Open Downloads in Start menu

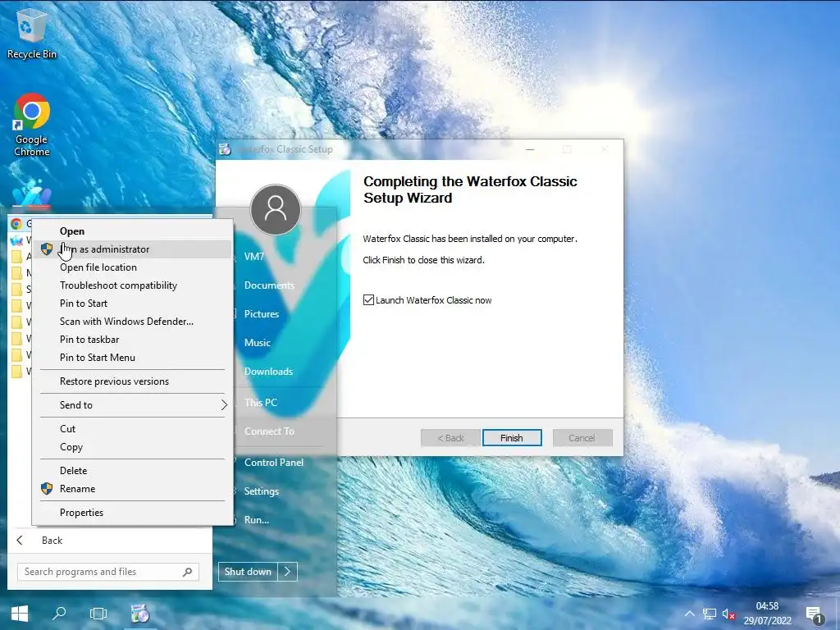(x=268, y=372)
